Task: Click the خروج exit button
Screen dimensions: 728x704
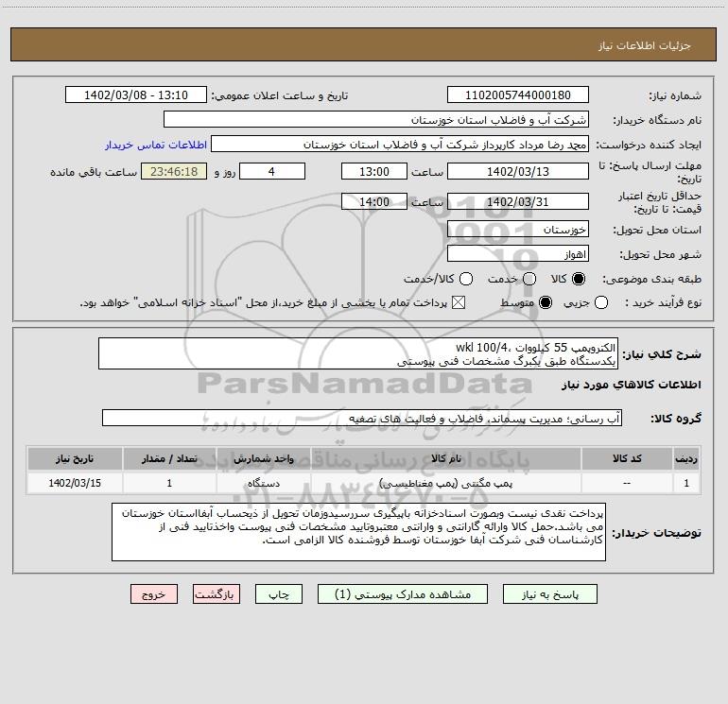Action: coord(154,594)
